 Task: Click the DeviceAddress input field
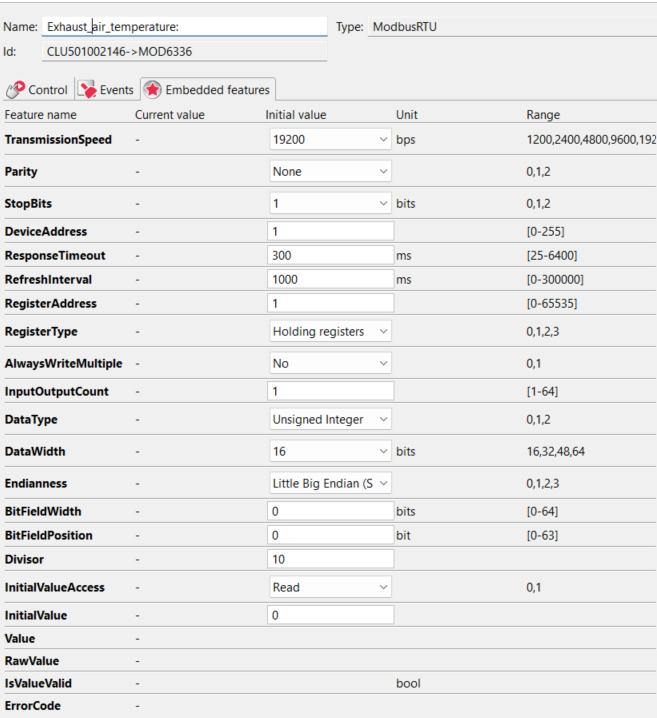coord(331,231)
